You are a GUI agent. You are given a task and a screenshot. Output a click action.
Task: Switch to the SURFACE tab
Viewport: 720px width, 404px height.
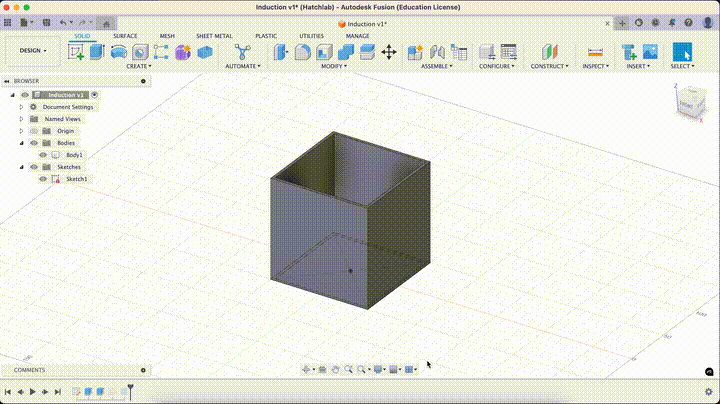point(125,36)
